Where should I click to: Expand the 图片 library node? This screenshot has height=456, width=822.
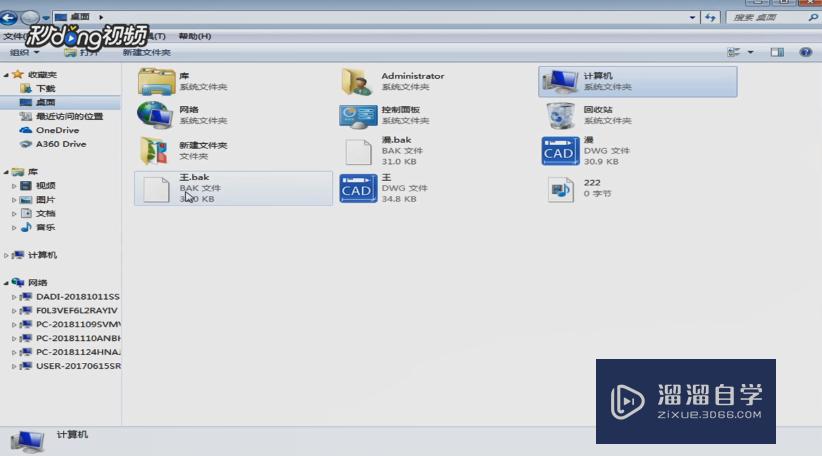point(14,200)
